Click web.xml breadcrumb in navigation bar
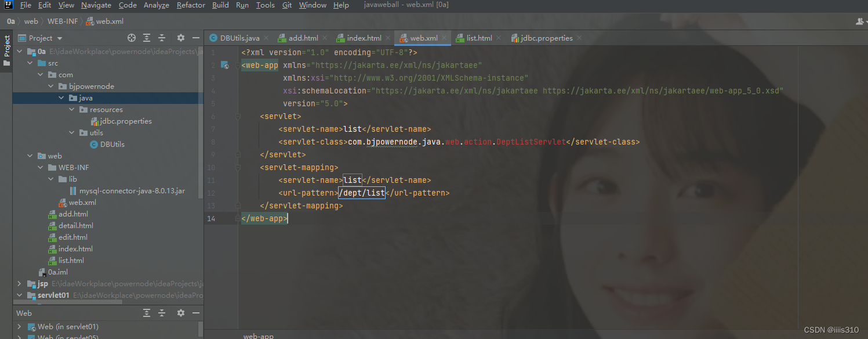 click(x=104, y=21)
